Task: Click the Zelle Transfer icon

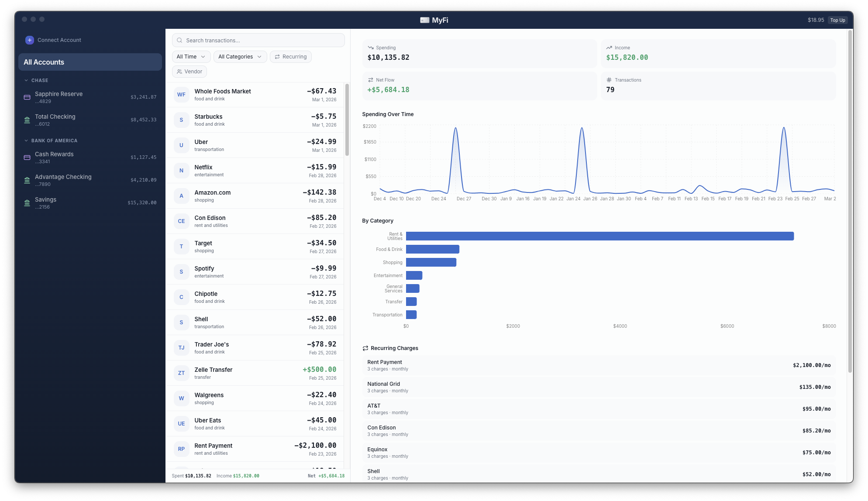Action: point(181,373)
